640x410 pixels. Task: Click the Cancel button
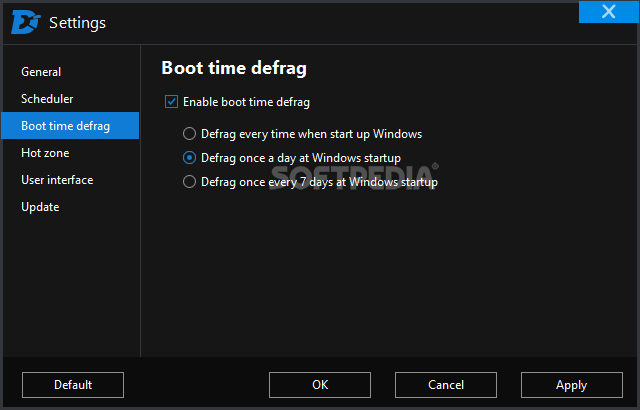(x=446, y=385)
